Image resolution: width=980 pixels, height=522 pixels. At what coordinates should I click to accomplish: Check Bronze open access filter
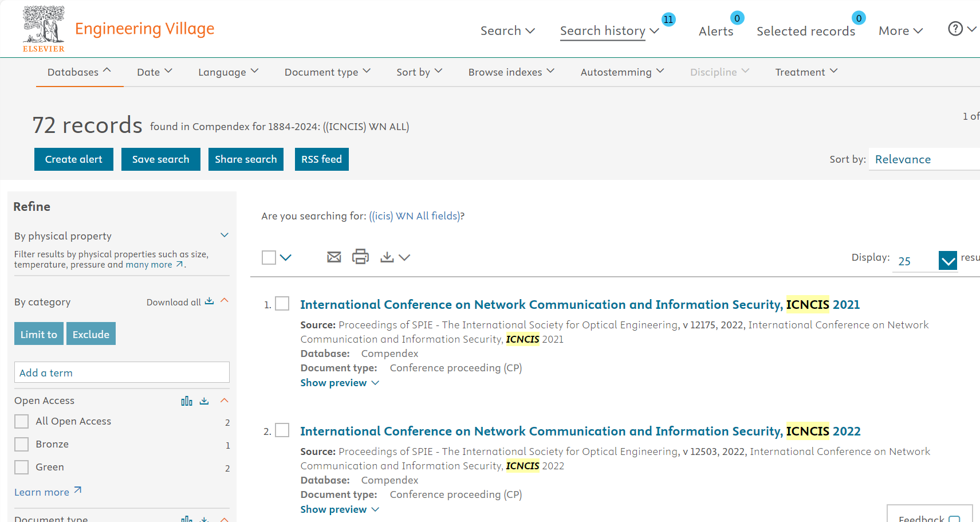click(x=21, y=444)
